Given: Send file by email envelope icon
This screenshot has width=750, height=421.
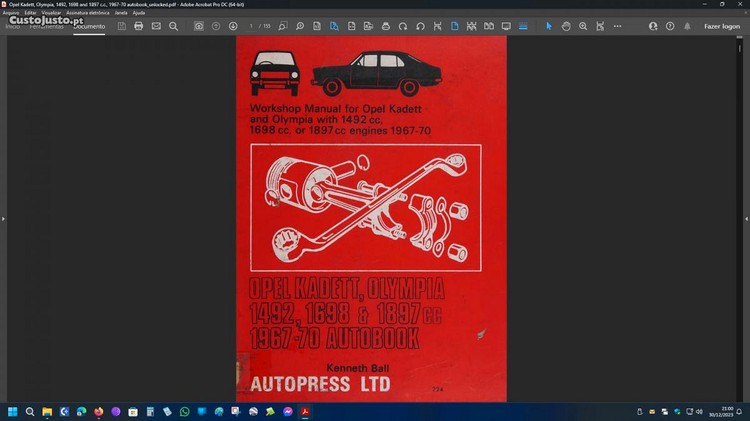Looking at the screenshot, I should click(156, 26).
